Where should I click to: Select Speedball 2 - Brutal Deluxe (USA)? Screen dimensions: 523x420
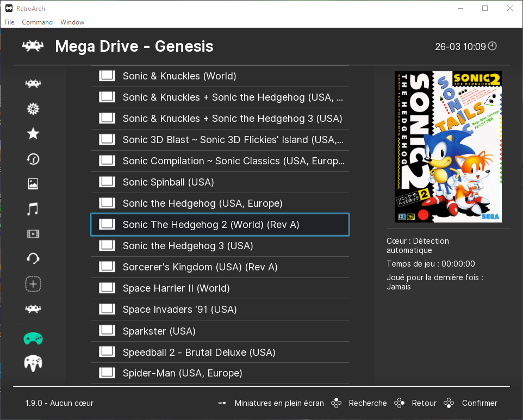click(x=220, y=352)
